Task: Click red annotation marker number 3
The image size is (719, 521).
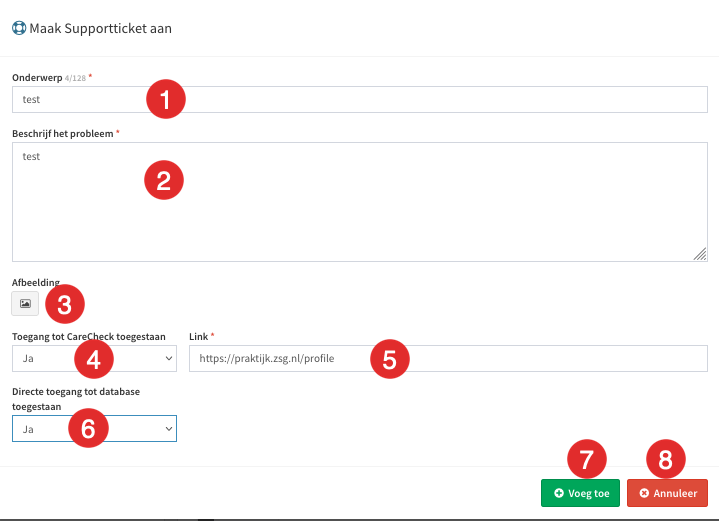Action: click(65, 304)
